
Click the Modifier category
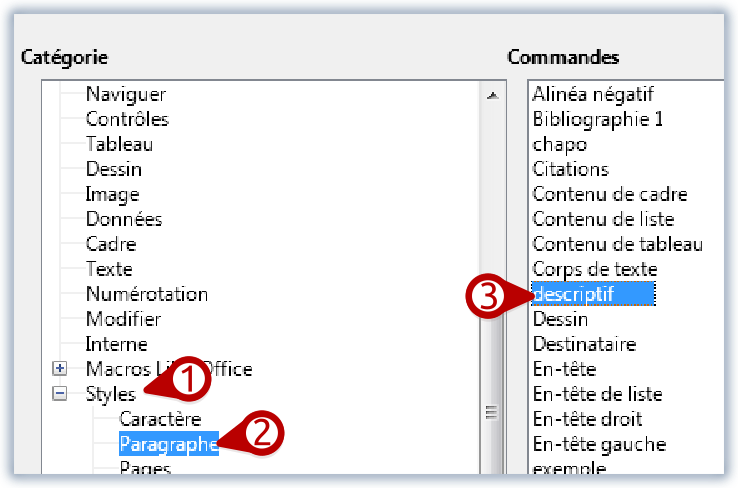point(123,319)
